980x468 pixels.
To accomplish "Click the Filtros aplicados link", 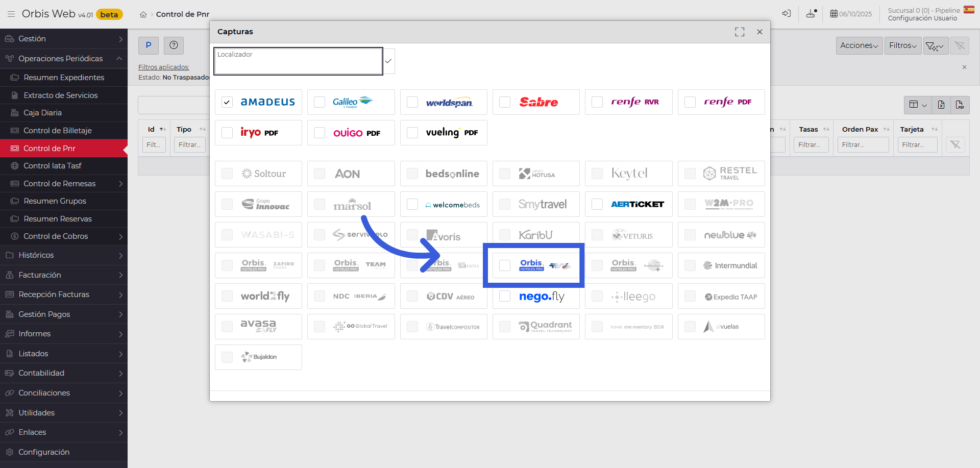I will tap(164, 67).
